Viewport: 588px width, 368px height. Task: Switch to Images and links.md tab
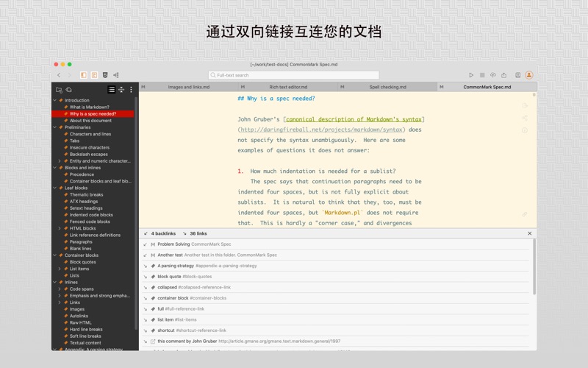(x=188, y=87)
